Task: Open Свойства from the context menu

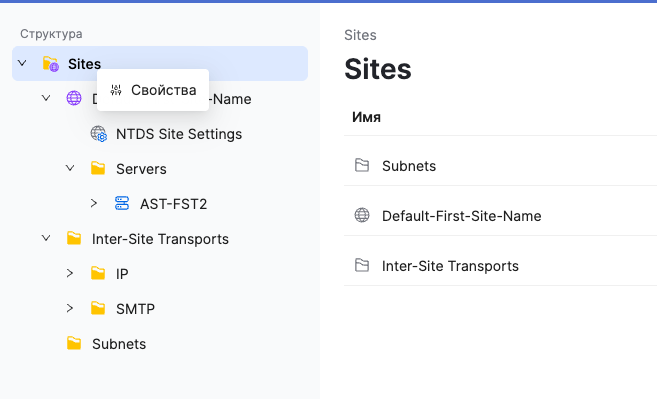Action: (x=153, y=90)
